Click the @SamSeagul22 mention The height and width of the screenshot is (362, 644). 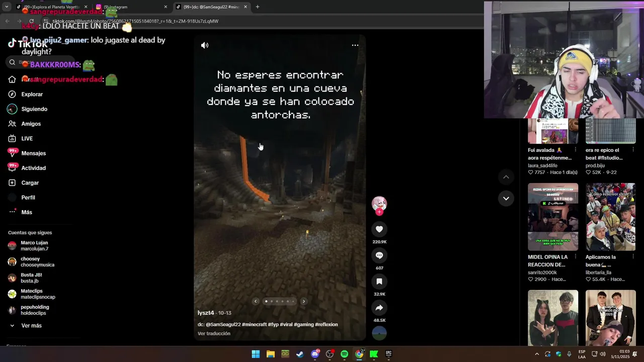coord(223,325)
